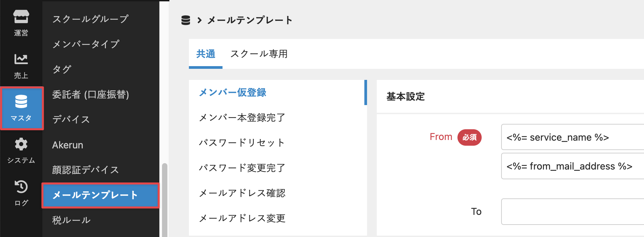The height and width of the screenshot is (237, 644).
Task: Open the メールアドレス確認 template
Action: point(242,193)
